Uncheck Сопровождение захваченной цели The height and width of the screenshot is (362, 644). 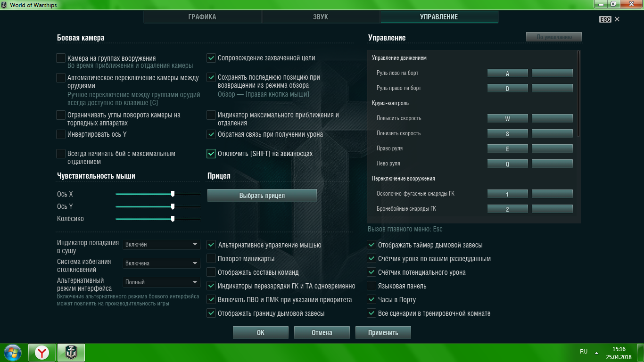pos(211,58)
